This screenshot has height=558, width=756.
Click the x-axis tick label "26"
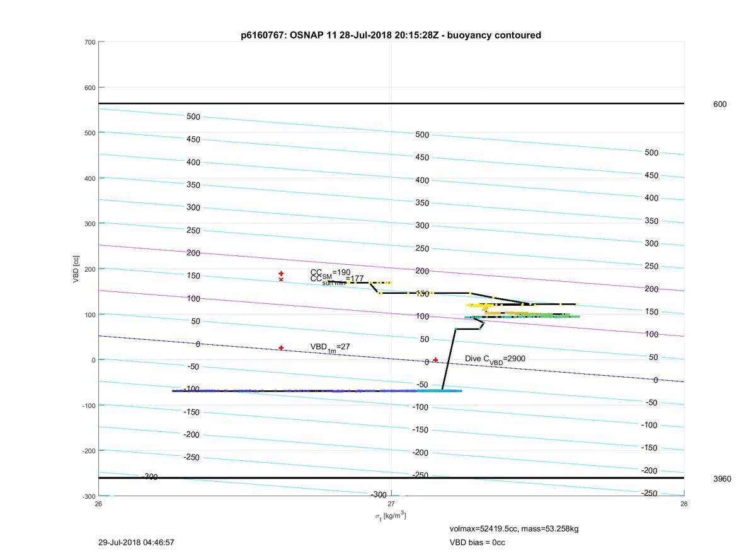click(99, 504)
